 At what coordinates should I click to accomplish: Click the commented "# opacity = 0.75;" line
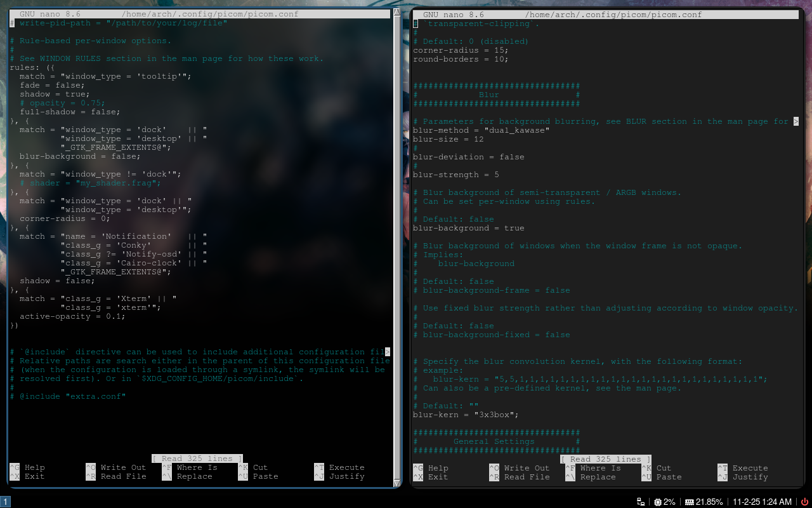pyautogui.click(x=63, y=103)
